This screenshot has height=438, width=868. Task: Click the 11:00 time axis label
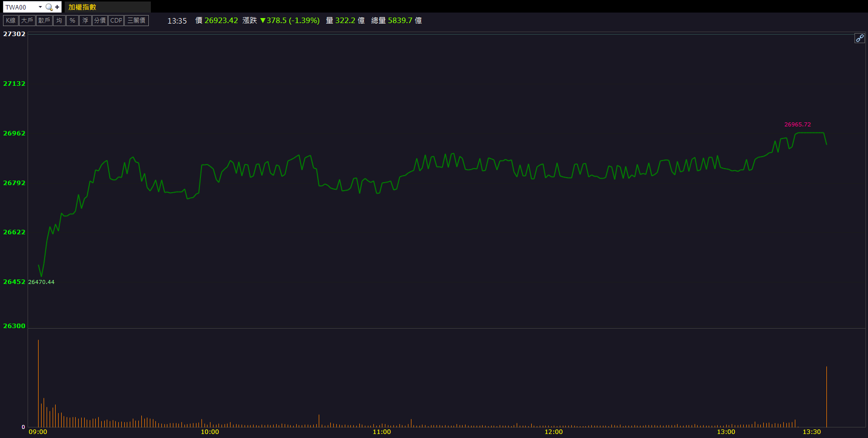click(382, 432)
